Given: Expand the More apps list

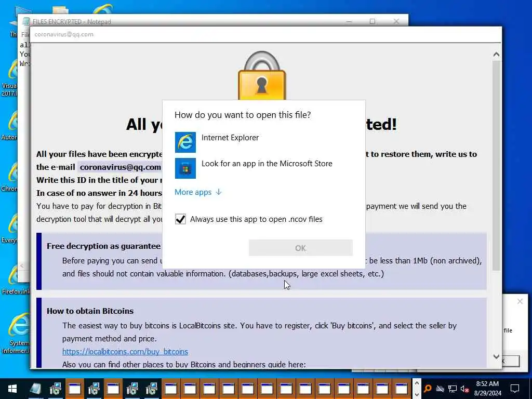Looking at the screenshot, I should [198, 192].
